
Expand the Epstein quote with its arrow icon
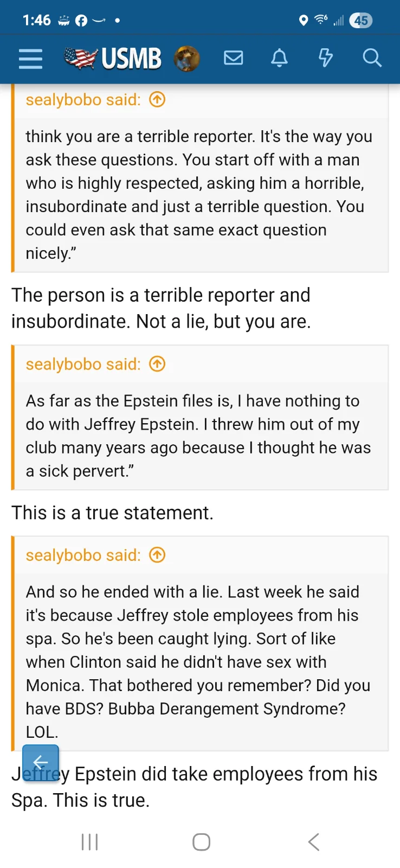(x=157, y=363)
